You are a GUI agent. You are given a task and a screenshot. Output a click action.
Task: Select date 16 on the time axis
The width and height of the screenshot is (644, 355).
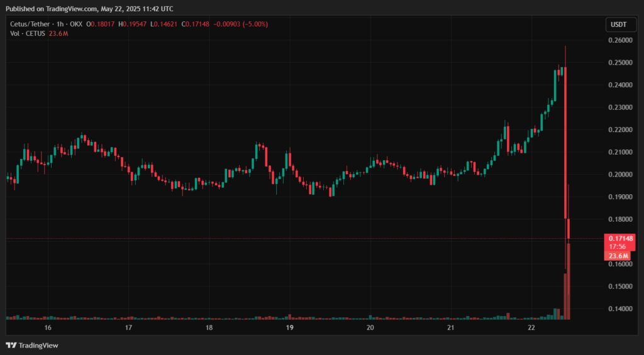click(x=48, y=327)
